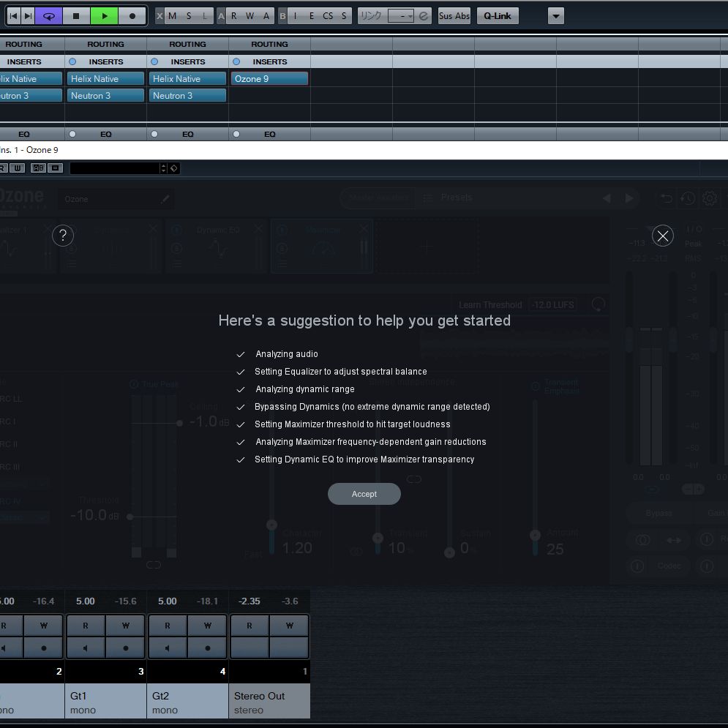The height and width of the screenshot is (728, 728).
Task: Open the link mode dropdown showing a dash
Action: click(401, 16)
